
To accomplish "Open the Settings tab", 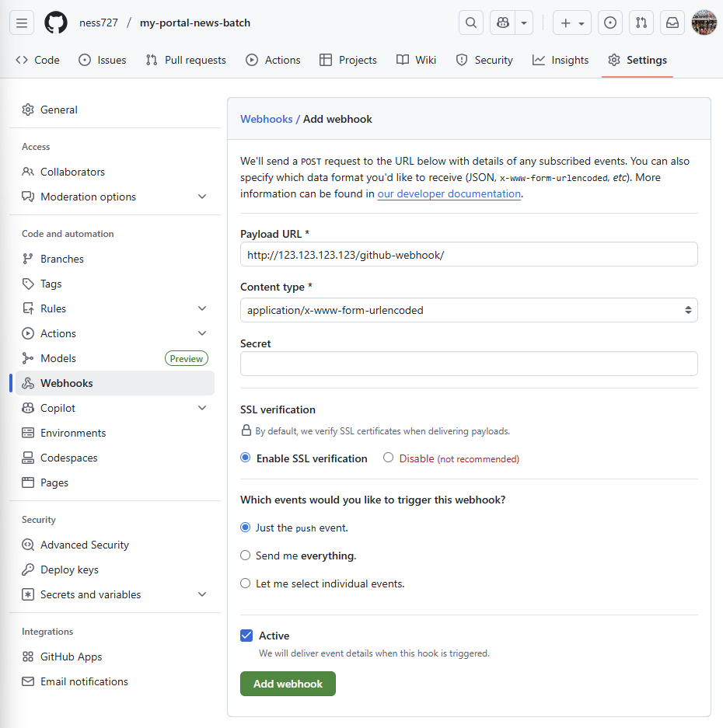I will [x=637, y=60].
